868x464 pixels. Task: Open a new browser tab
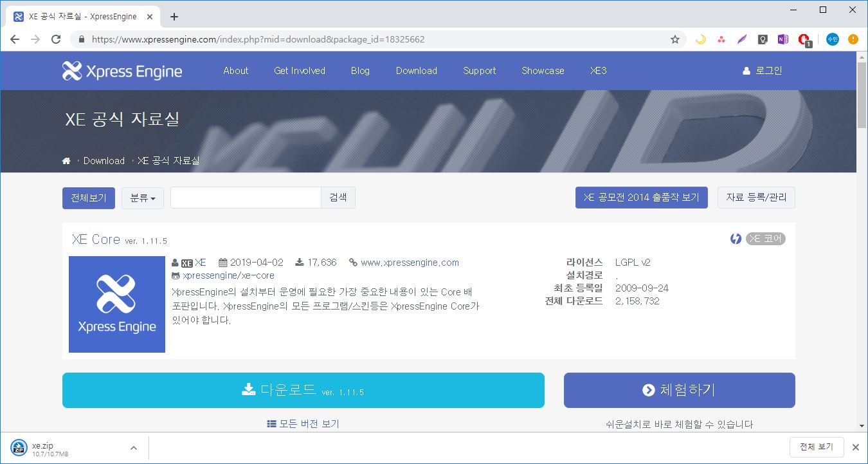[174, 17]
